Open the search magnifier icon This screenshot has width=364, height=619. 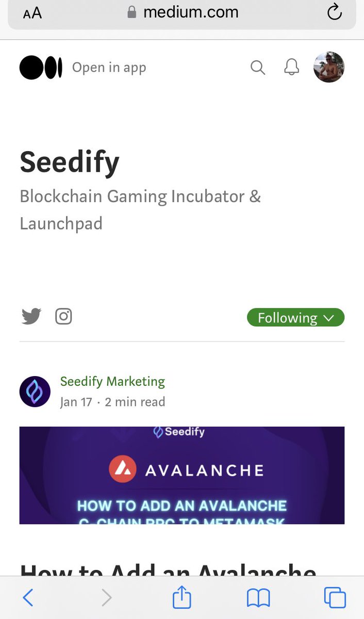(x=258, y=67)
